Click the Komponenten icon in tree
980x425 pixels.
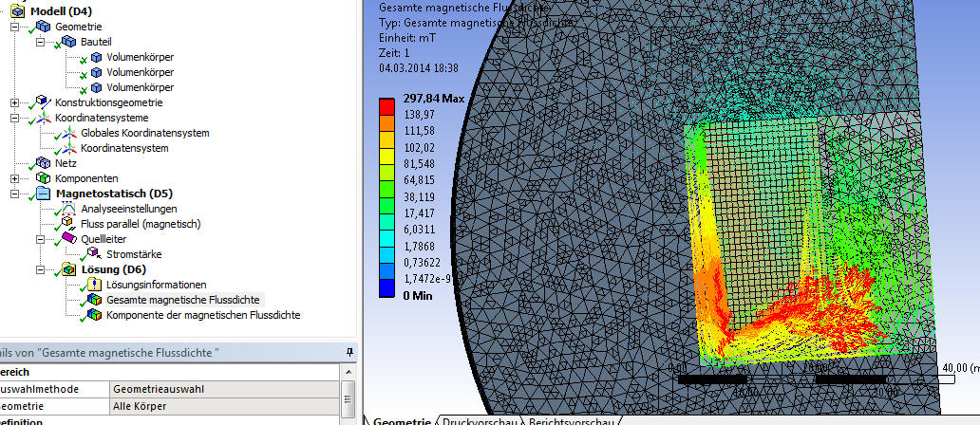click(x=43, y=178)
